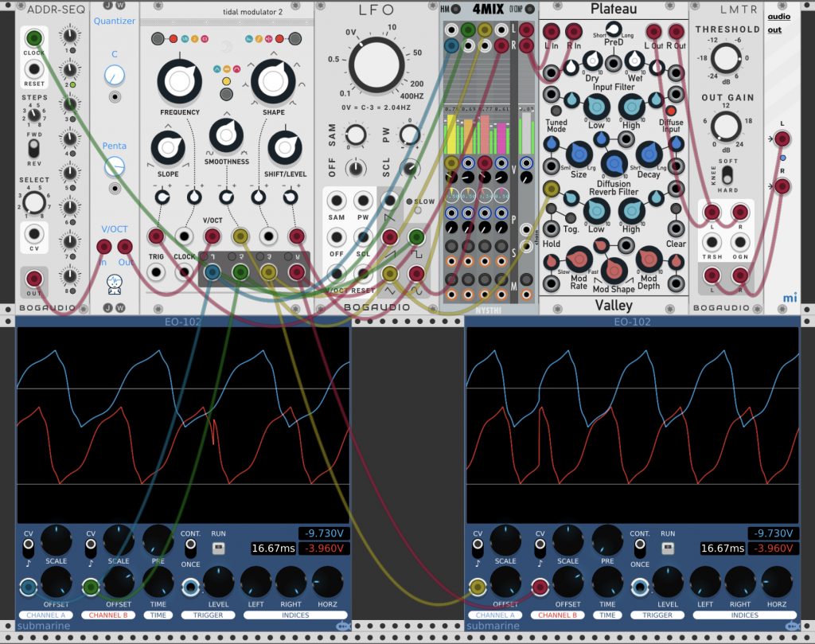Viewport: 815px width, 644px height.
Task: Click the ADDR-SEQ SELECT knob
Action: [x=33, y=202]
